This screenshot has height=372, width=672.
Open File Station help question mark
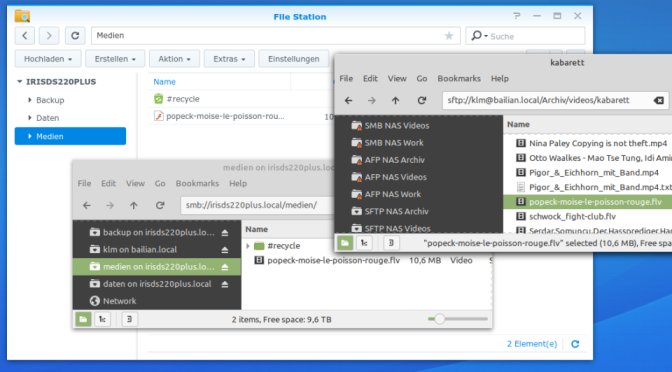516,16
